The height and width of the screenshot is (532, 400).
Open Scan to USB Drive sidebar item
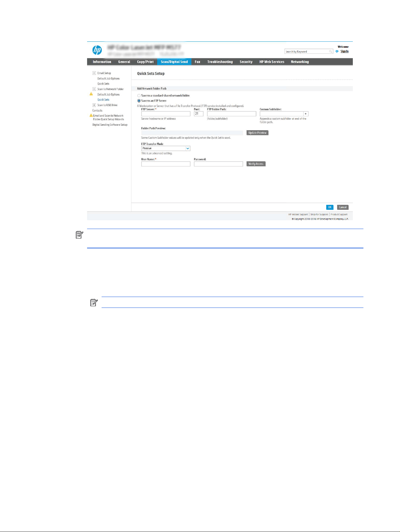click(x=107, y=105)
